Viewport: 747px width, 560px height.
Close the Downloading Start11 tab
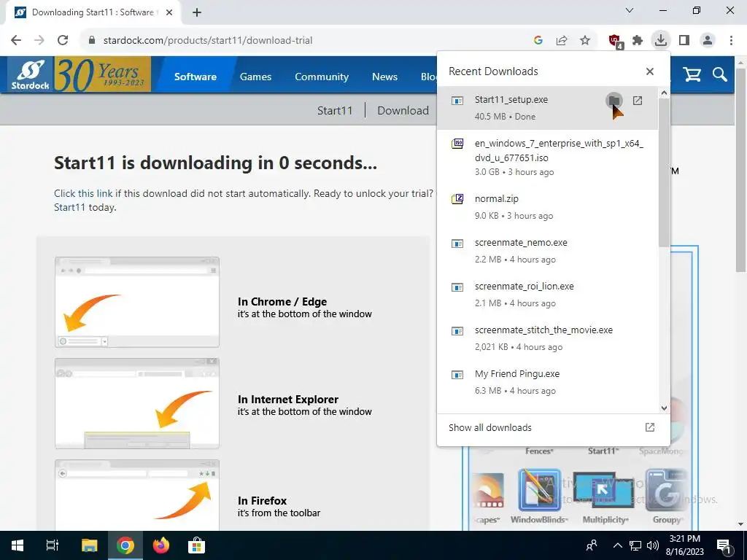click(169, 12)
